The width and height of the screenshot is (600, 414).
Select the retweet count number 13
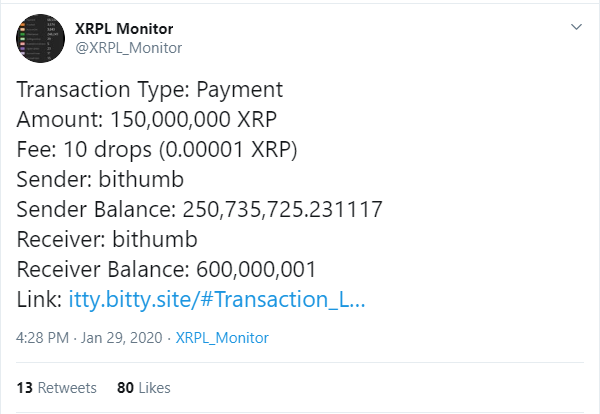click(x=24, y=388)
